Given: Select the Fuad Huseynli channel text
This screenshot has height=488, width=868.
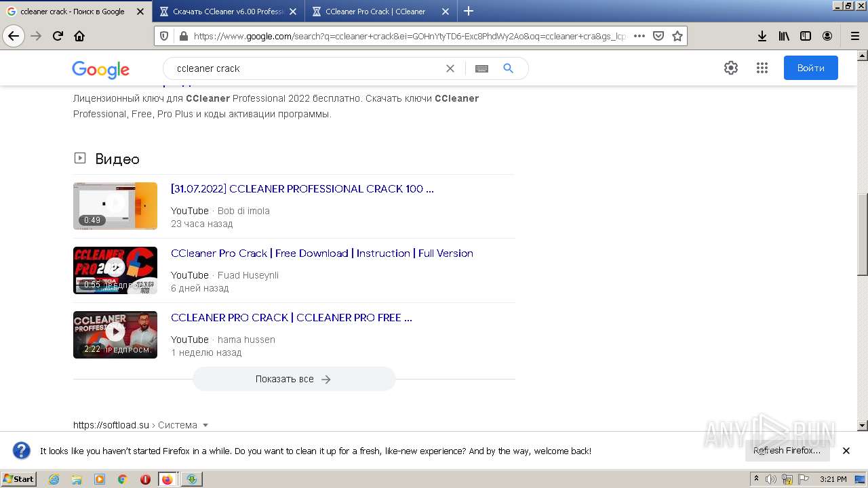Looking at the screenshot, I should click(x=248, y=275).
